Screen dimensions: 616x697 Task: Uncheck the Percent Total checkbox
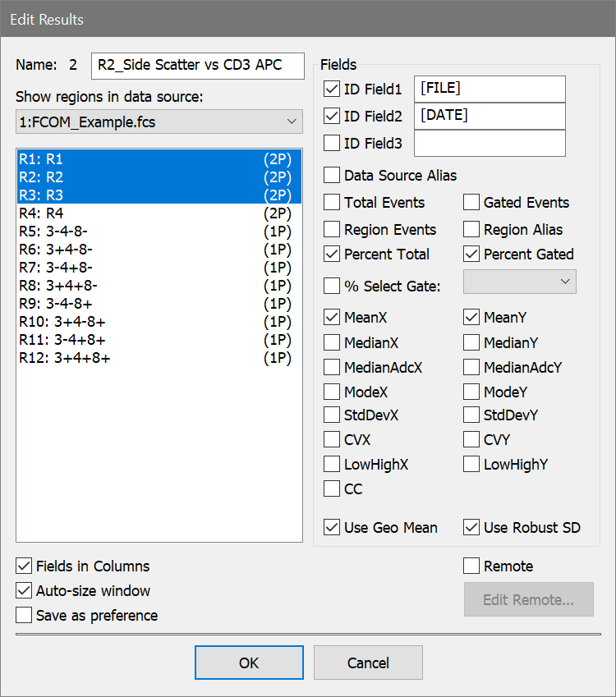coord(332,254)
